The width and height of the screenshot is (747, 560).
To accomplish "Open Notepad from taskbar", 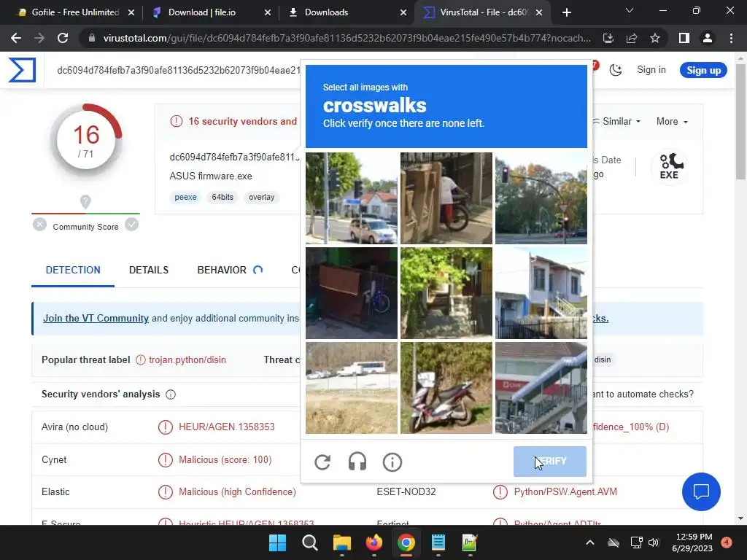I will [438, 542].
